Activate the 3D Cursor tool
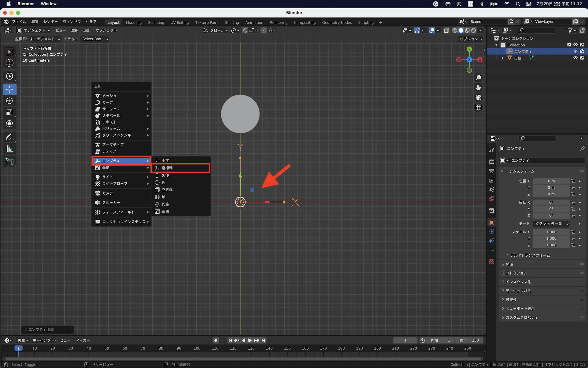Image resolution: width=588 pixels, height=368 pixels. tap(9, 63)
